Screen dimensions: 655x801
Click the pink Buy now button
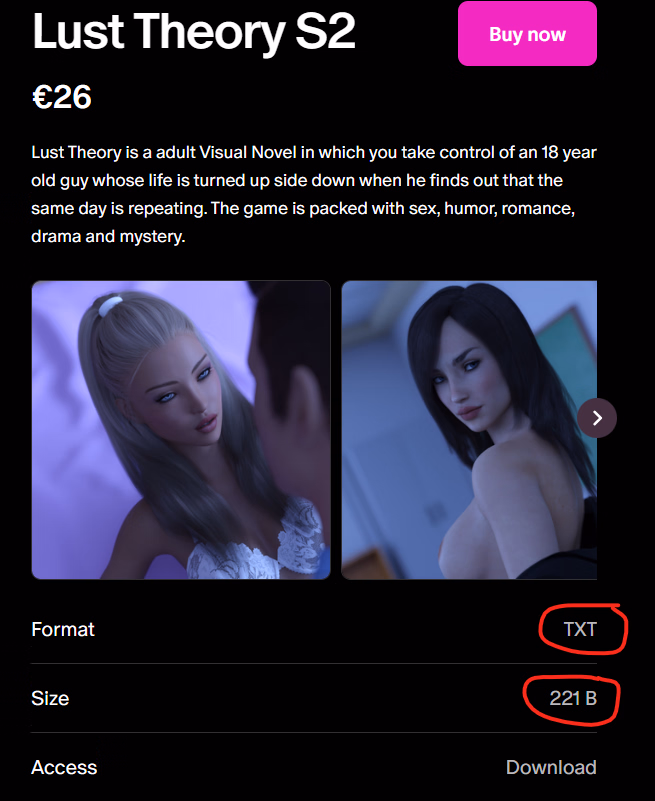(527, 34)
